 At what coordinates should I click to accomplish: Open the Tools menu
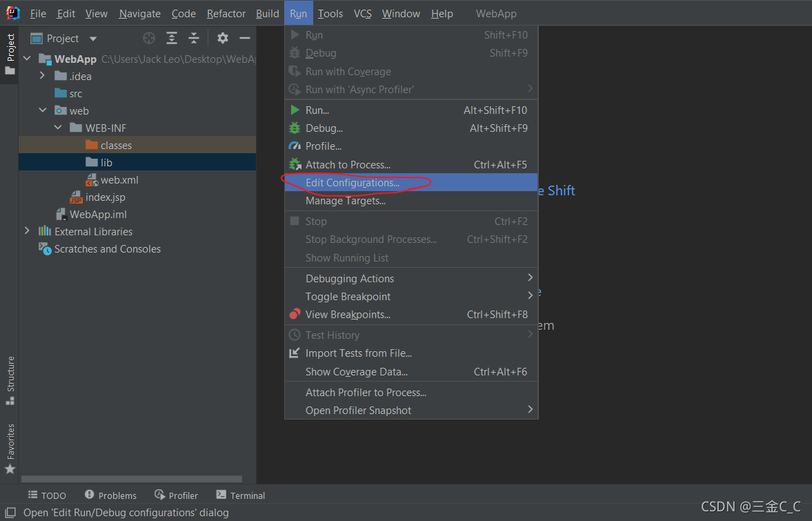point(330,14)
